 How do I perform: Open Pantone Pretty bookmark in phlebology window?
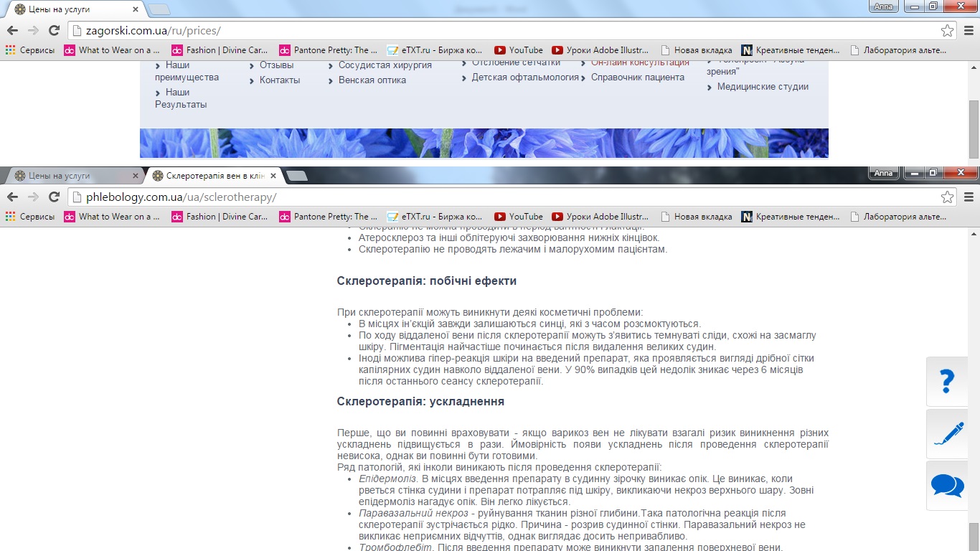327,217
